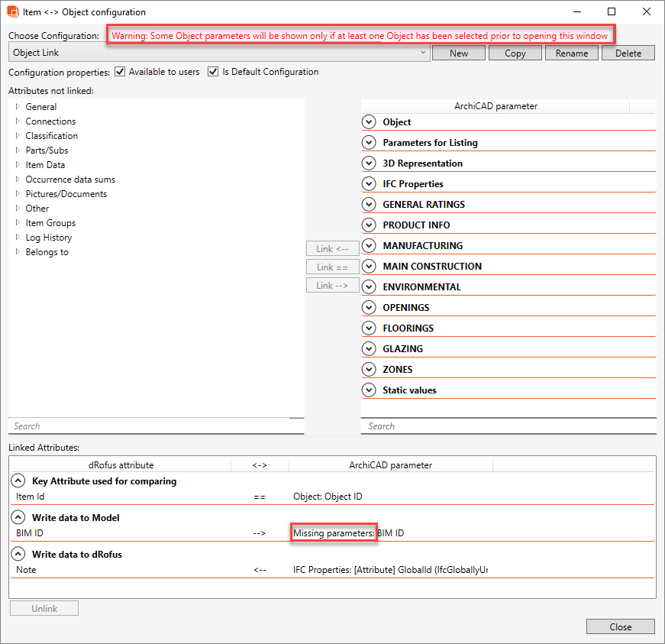The image size is (665, 644).
Task: Expand the Classification tree node
Action: pos(18,136)
